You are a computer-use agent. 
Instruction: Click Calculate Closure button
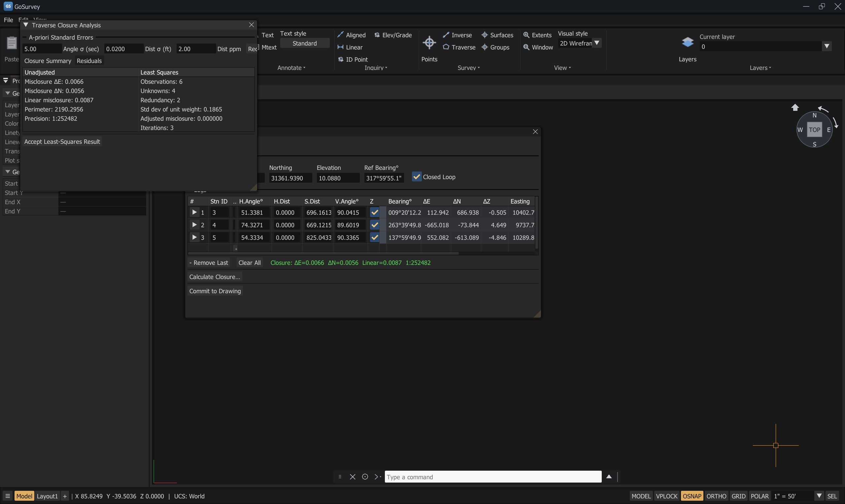click(215, 277)
